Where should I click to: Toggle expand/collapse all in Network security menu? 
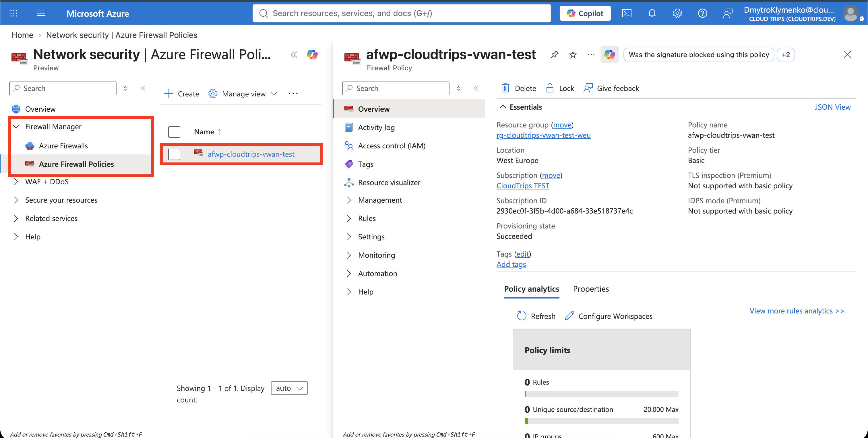[126, 88]
